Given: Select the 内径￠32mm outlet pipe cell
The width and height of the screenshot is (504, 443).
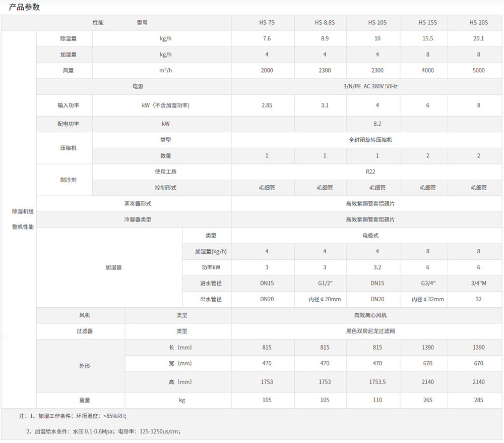Looking at the screenshot, I should pyautogui.click(x=427, y=299).
